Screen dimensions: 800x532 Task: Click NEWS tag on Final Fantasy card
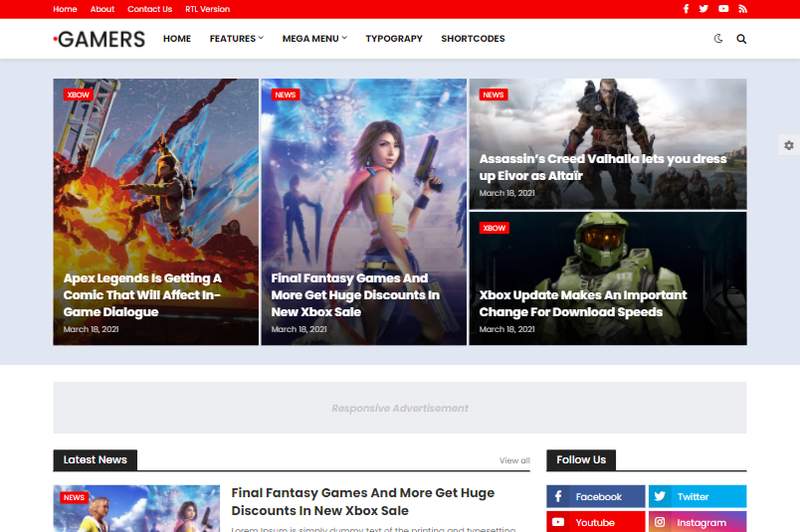tap(286, 94)
